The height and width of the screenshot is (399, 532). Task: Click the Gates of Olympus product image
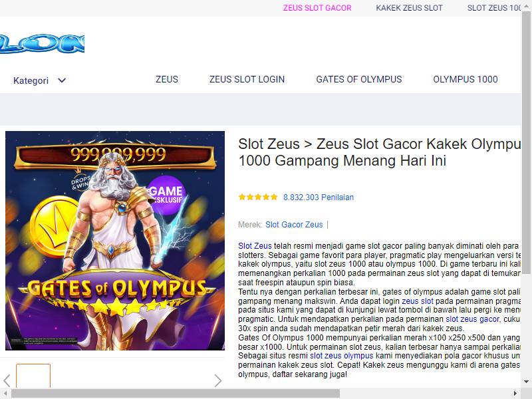115,241
